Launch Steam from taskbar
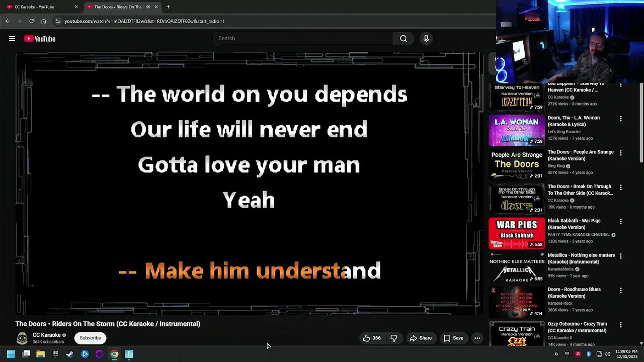The height and width of the screenshot is (362, 644). click(x=70, y=354)
